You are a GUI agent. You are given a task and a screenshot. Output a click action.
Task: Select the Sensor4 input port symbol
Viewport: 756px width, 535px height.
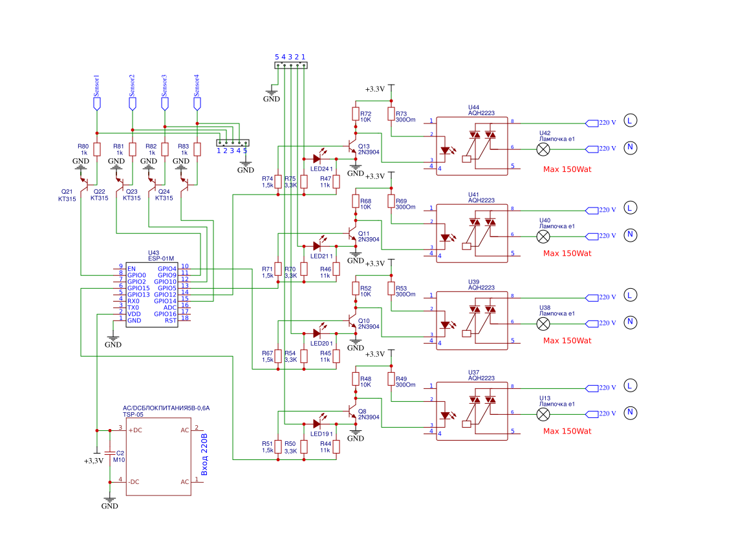tap(197, 104)
